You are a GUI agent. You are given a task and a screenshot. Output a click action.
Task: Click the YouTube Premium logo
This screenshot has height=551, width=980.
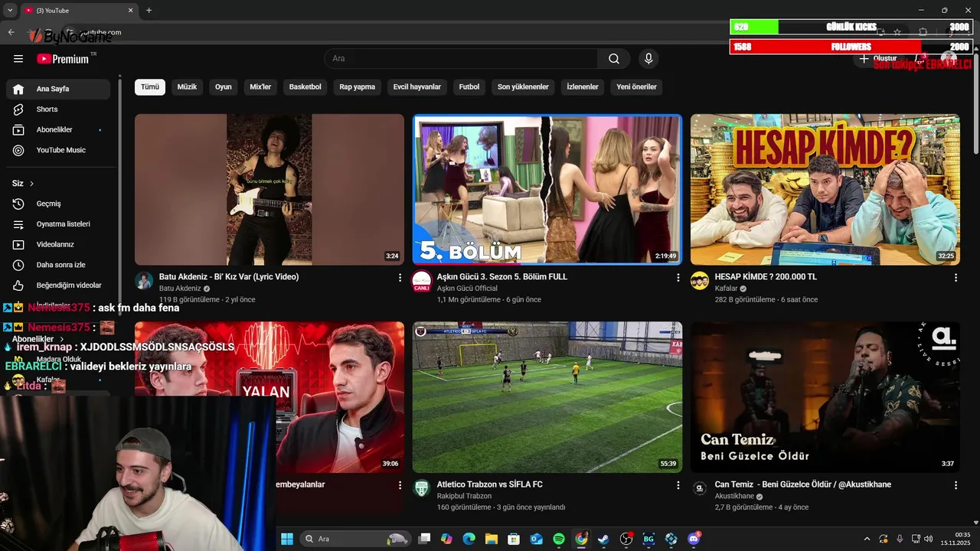[x=63, y=59]
